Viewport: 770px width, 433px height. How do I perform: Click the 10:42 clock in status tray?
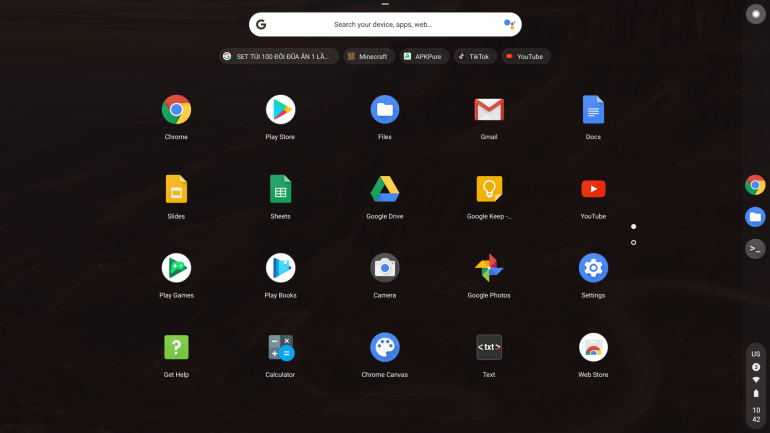[756, 415]
